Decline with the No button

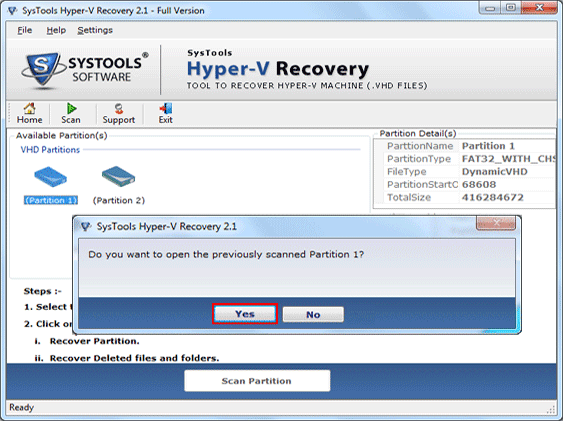point(313,315)
